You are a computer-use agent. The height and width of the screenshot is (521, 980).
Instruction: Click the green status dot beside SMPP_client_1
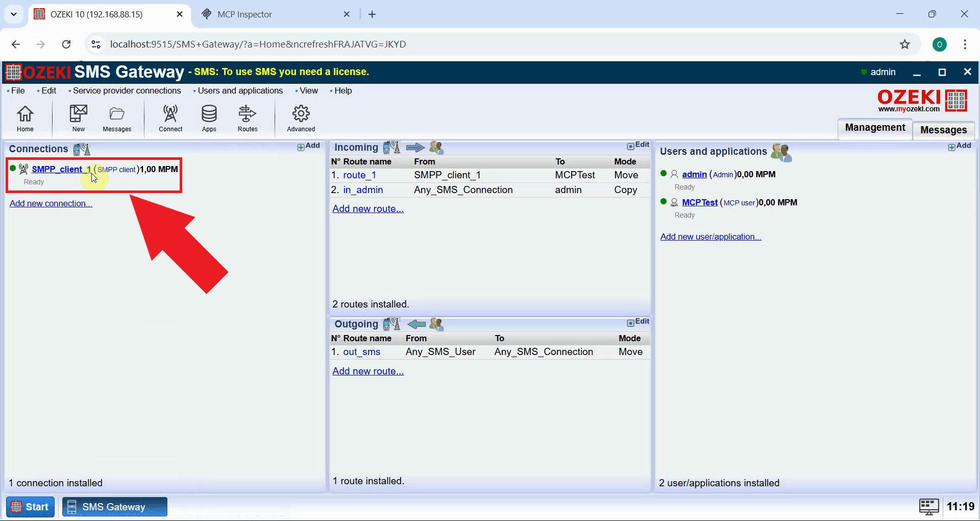pos(12,169)
